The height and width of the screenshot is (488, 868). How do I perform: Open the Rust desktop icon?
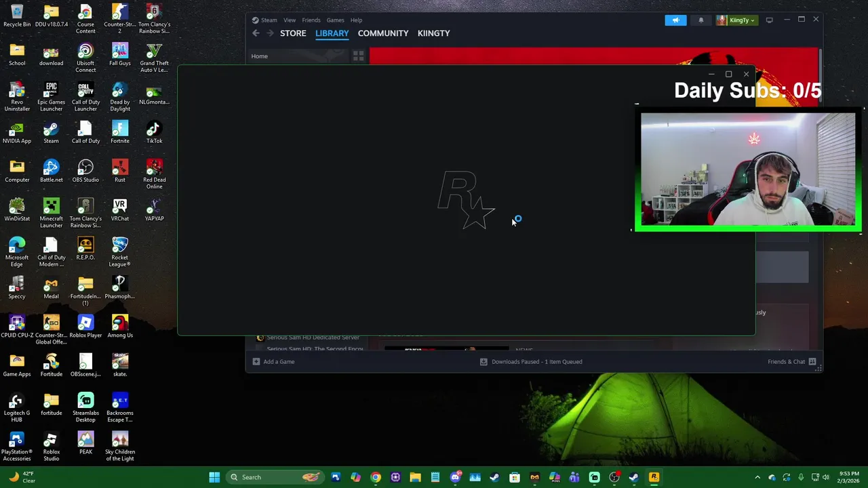[x=120, y=170]
